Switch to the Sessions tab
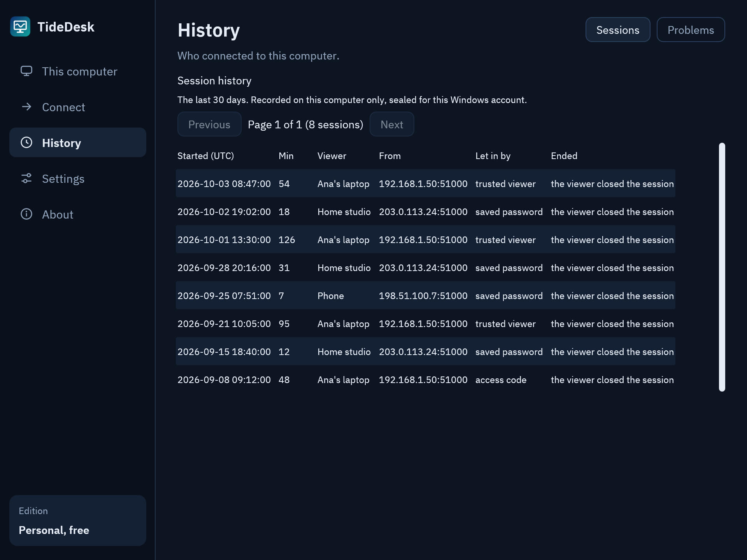This screenshot has height=560, width=747. [618, 30]
